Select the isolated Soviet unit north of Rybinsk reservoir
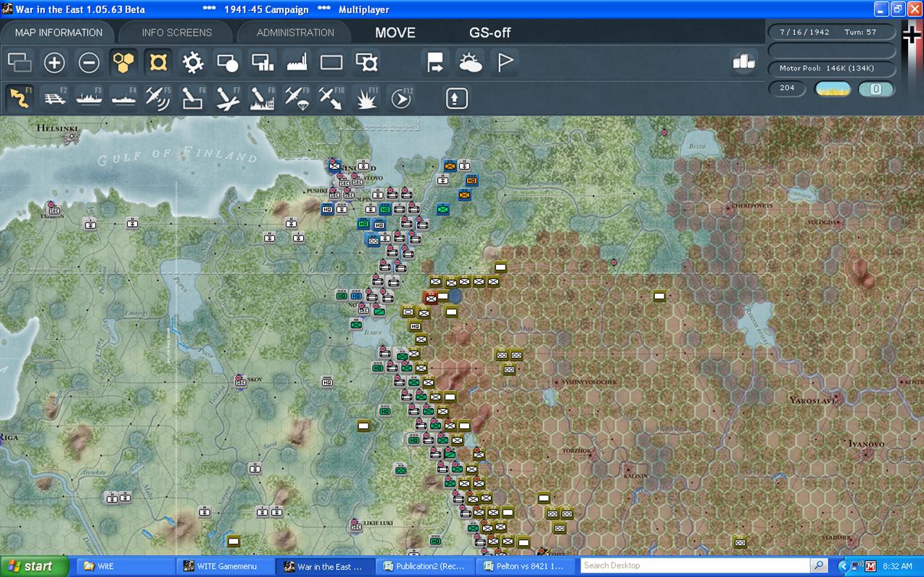The image size is (924, 577). tap(659, 296)
